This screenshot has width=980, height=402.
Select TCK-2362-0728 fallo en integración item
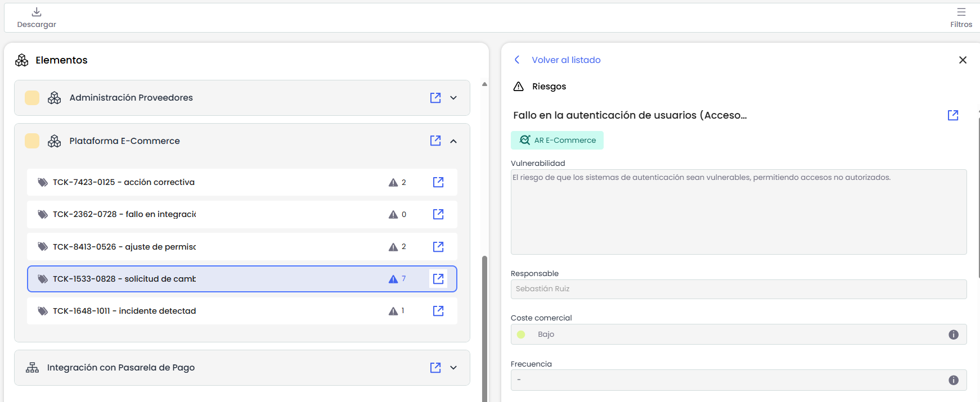click(x=124, y=214)
